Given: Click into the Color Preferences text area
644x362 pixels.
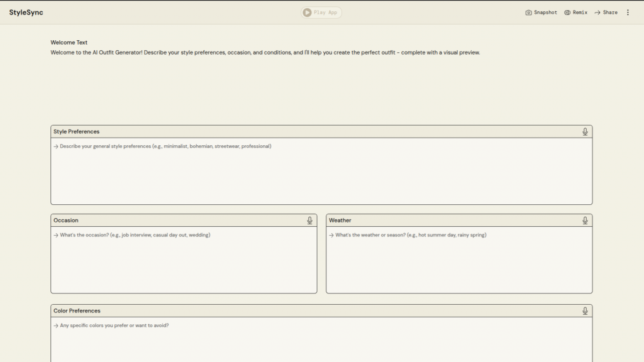Looking at the screenshot, I should [321, 341].
